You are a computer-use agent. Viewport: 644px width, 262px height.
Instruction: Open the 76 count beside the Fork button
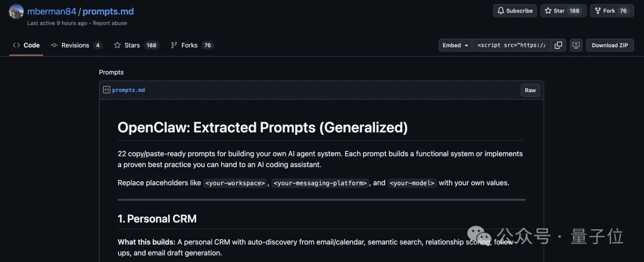click(x=623, y=11)
